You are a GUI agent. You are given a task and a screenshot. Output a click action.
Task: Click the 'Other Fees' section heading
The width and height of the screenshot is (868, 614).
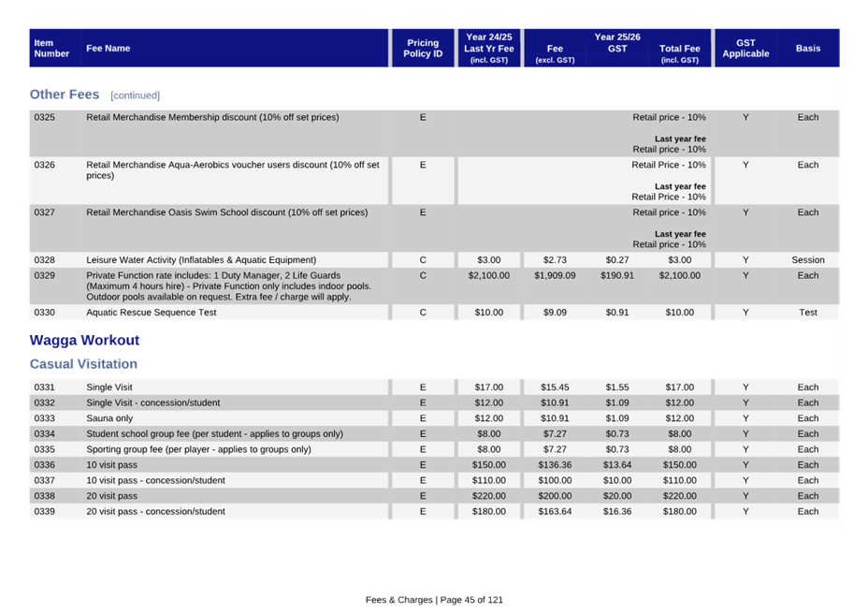pos(65,95)
